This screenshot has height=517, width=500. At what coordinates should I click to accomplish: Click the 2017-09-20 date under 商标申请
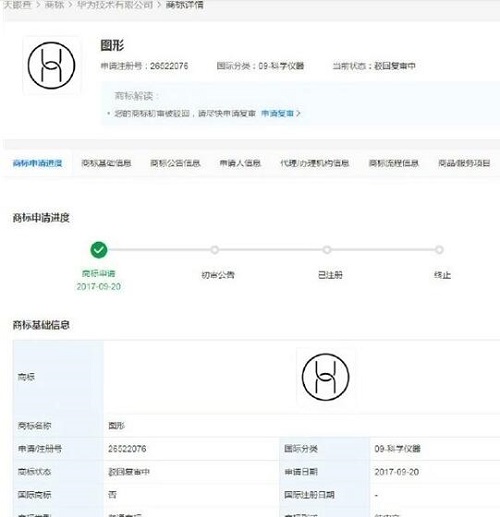pos(99,286)
